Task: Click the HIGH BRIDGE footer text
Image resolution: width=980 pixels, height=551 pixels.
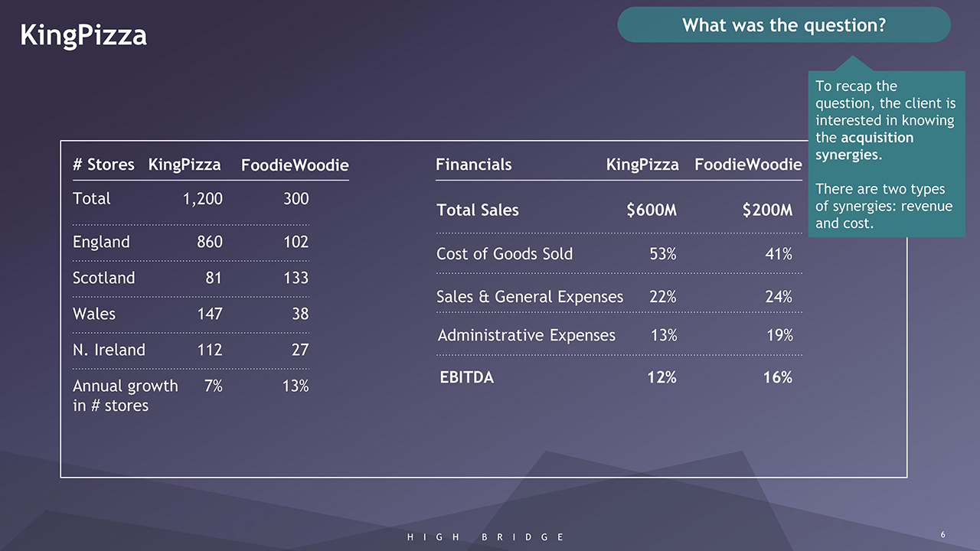Action: pos(486,537)
